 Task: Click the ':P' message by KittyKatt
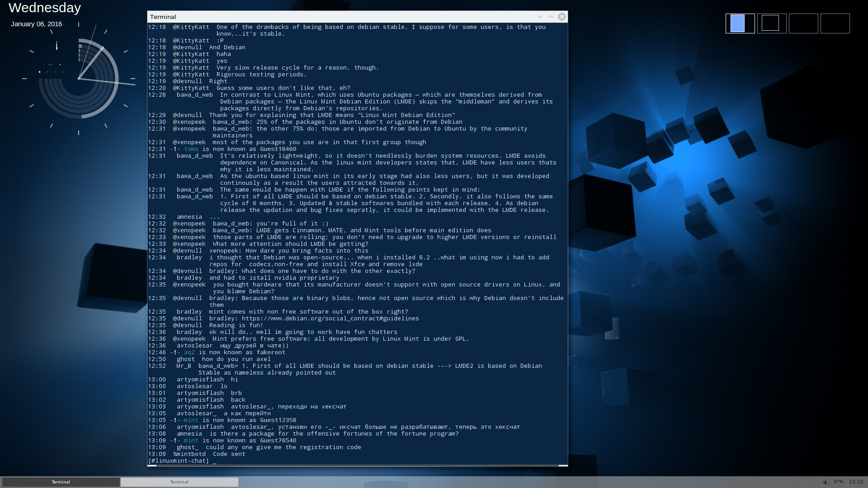[220, 41]
